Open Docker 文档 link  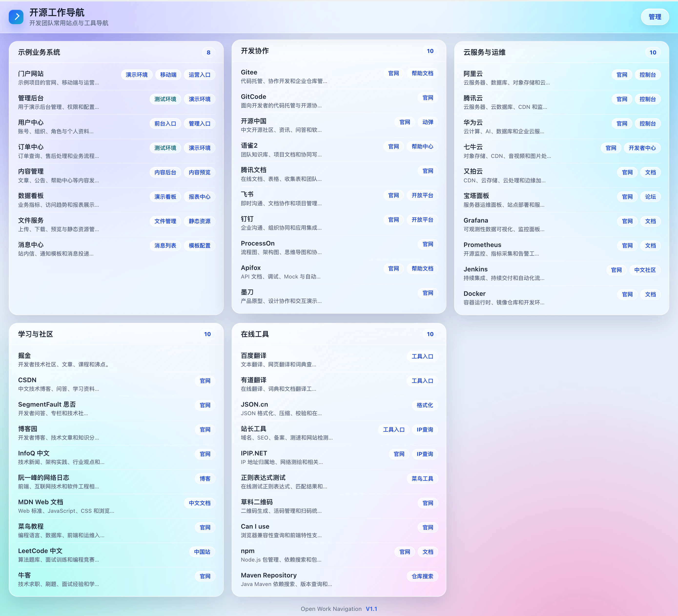coord(650,294)
